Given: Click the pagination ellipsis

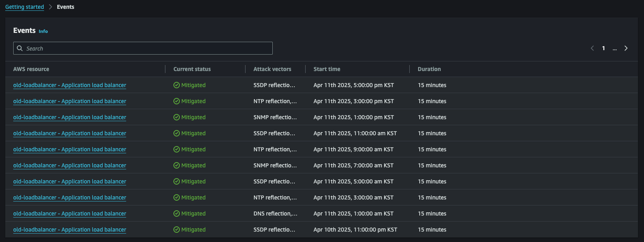Looking at the screenshot, I should point(615,49).
